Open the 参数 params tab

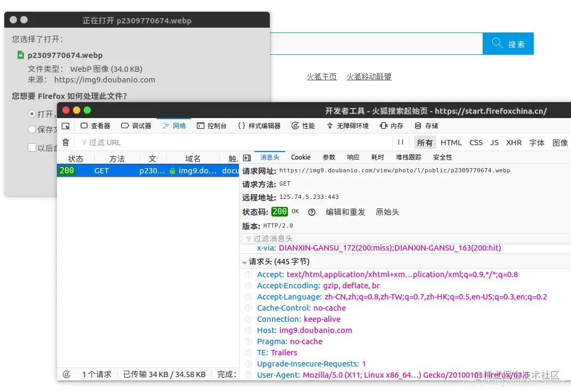pos(329,157)
